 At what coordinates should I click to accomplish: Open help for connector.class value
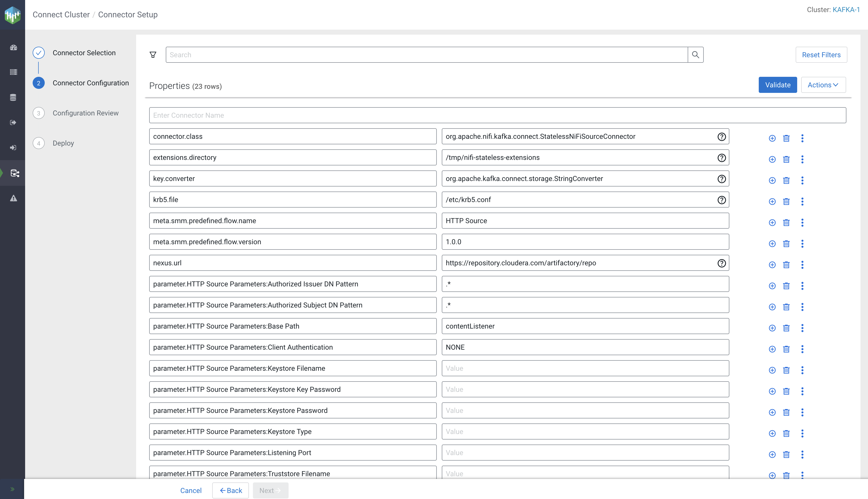click(721, 137)
